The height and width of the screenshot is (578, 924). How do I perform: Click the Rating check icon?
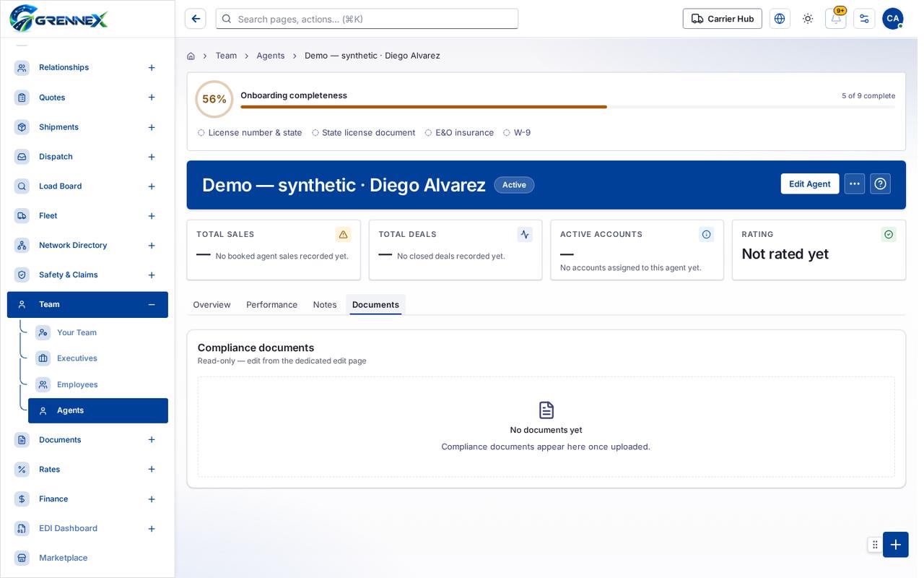click(x=889, y=234)
